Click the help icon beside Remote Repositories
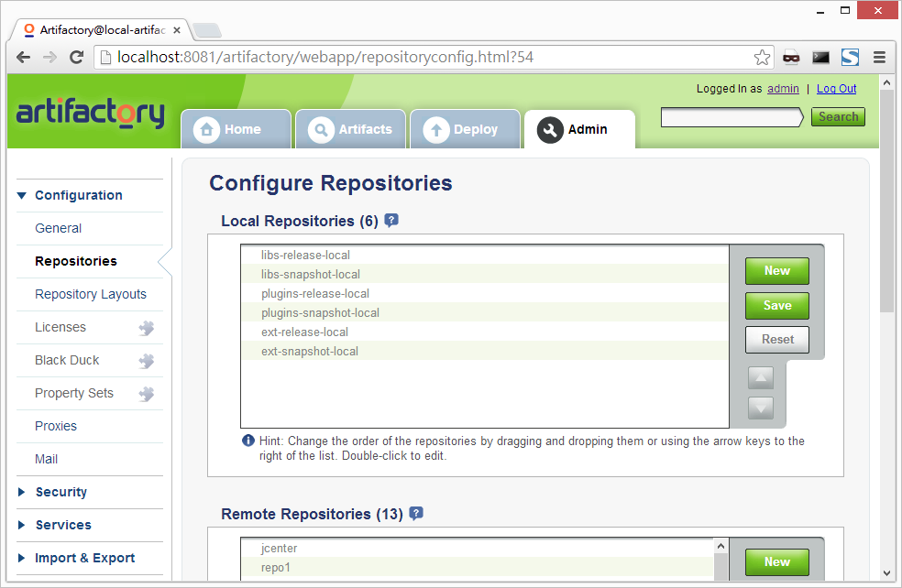 [x=416, y=514]
